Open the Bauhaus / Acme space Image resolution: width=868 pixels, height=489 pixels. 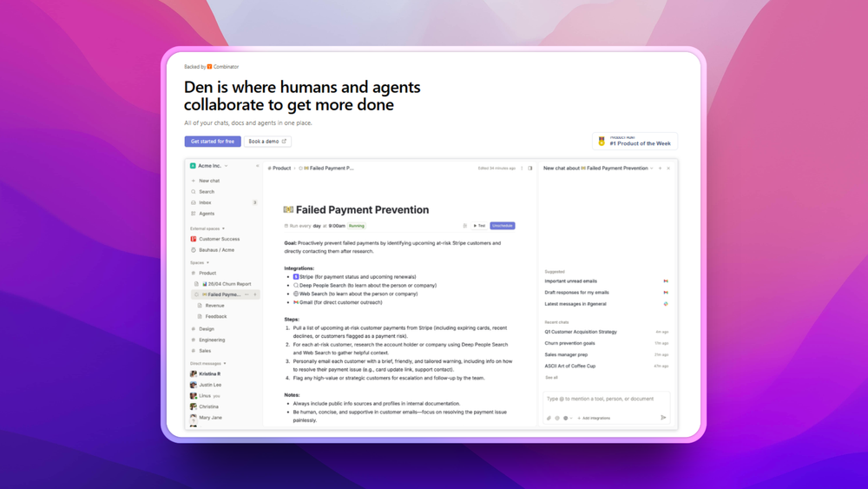coord(213,250)
